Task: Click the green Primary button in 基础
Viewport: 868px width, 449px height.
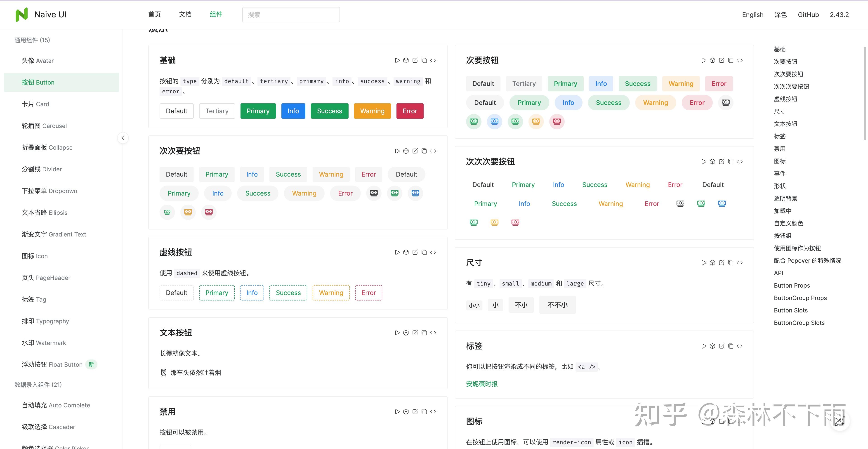Action: coord(258,111)
